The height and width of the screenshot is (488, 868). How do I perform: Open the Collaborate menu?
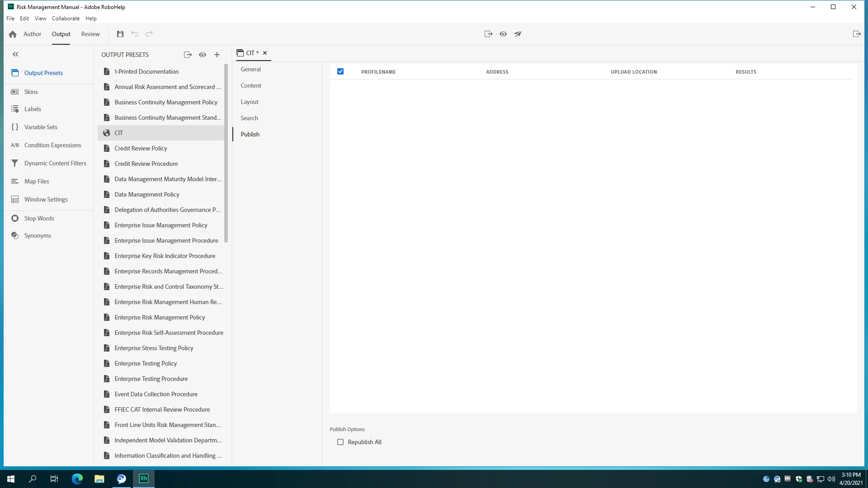coord(66,19)
